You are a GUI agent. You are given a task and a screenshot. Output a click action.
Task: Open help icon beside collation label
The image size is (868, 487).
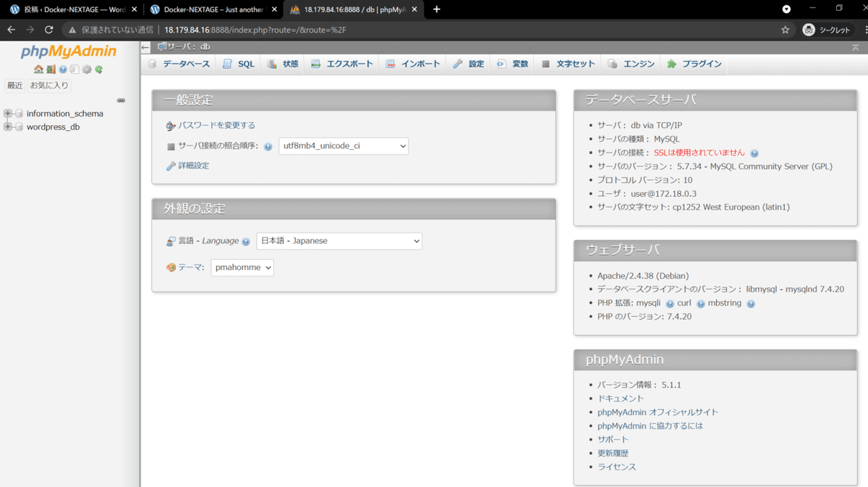[x=268, y=146]
